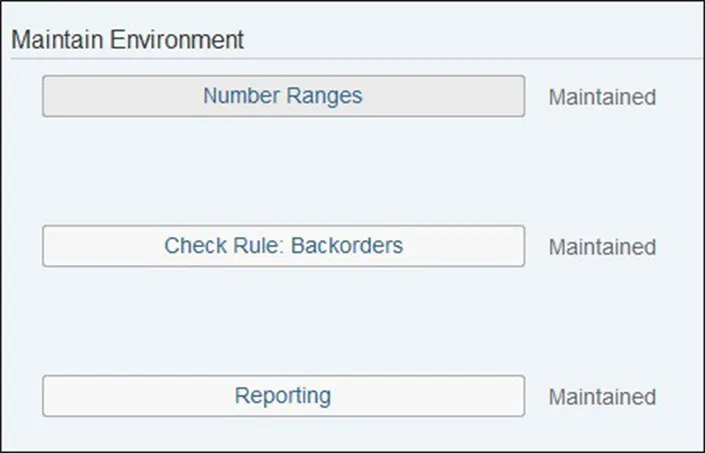Viewport: 705px width, 453px height.
Task: Open Check Rule: Backorders
Action: pos(283,246)
